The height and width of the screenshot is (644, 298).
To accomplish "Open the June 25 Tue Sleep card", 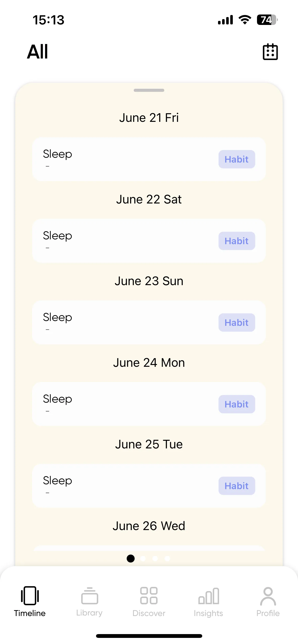I will [149, 486].
